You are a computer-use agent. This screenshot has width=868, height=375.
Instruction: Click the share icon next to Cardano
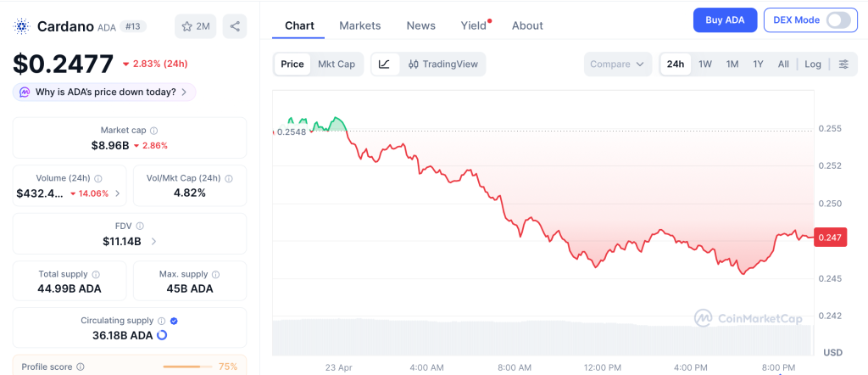click(x=235, y=26)
